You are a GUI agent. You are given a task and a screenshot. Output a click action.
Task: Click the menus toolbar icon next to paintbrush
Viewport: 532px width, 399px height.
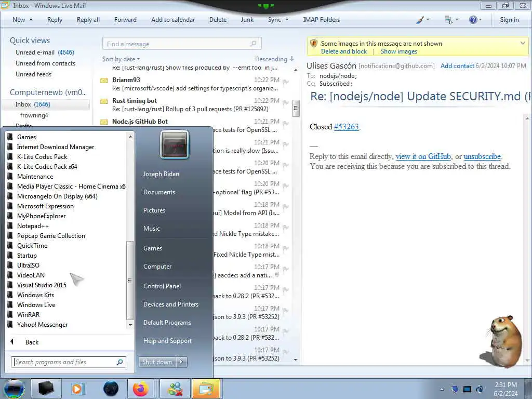(448, 20)
